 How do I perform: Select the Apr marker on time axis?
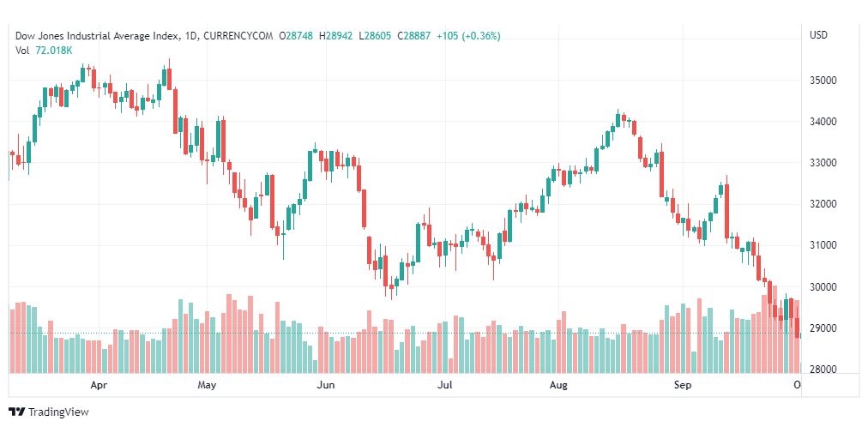pyautogui.click(x=99, y=385)
